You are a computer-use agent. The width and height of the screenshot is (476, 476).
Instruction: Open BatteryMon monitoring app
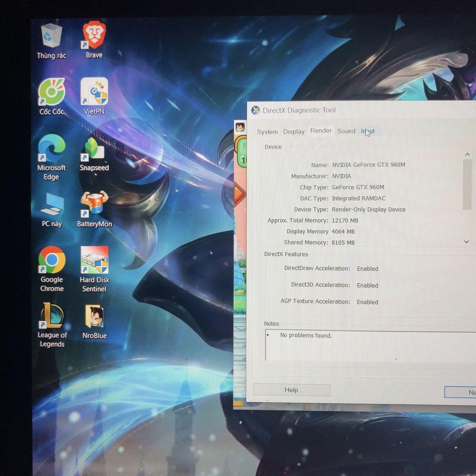pos(93,204)
